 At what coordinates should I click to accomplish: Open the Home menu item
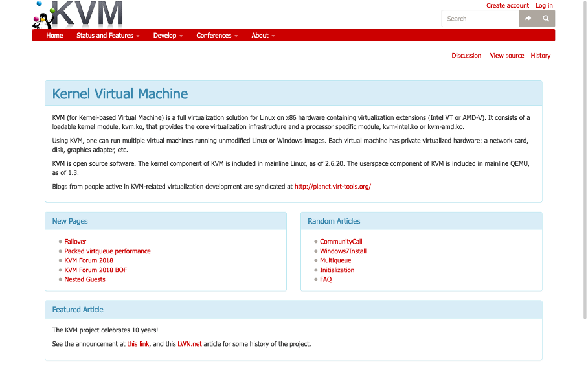click(x=54, y=35)
